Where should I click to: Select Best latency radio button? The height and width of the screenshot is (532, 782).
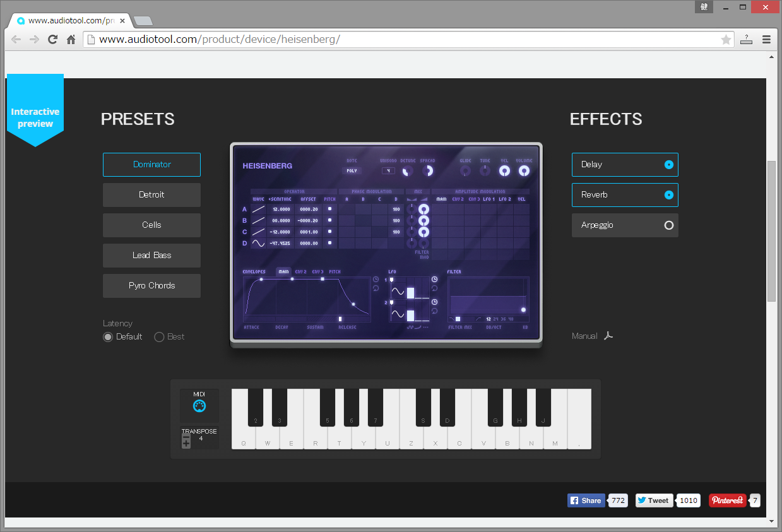click(x=159, y=337)
